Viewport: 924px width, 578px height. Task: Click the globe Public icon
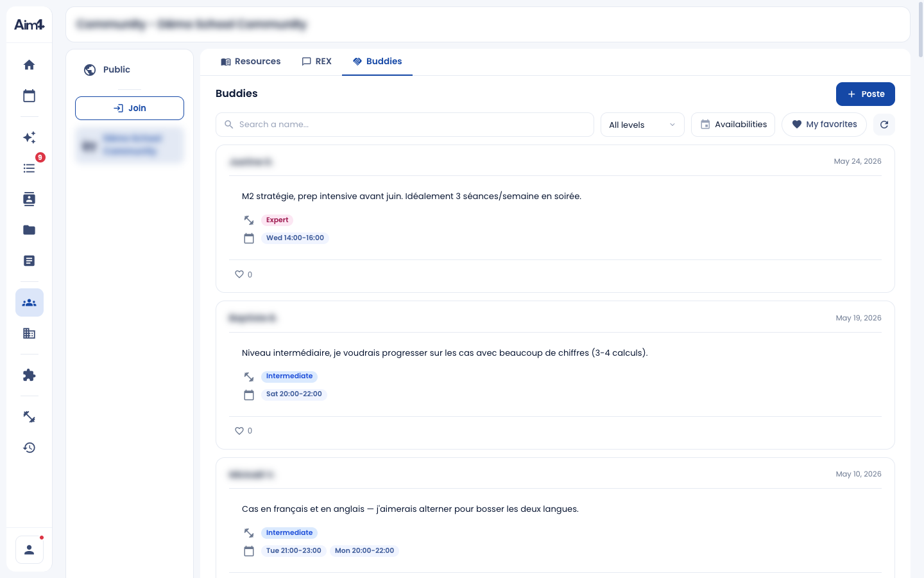coord(90,70)
